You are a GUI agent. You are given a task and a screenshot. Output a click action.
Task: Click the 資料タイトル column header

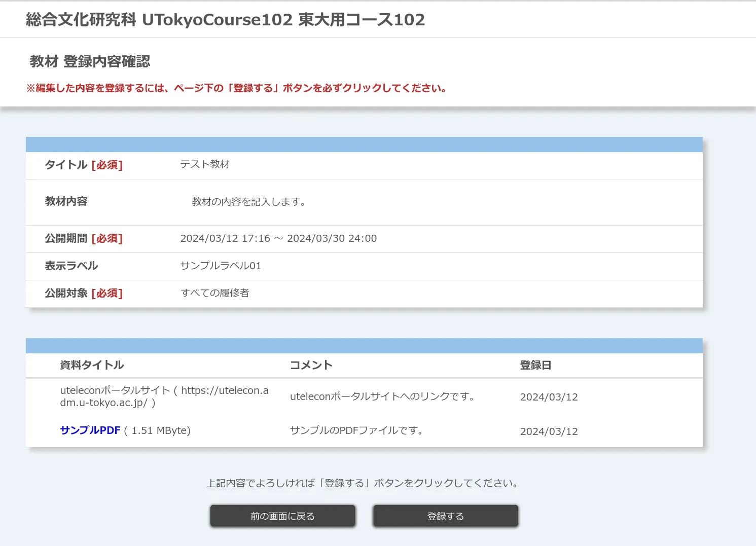point(92,365)
